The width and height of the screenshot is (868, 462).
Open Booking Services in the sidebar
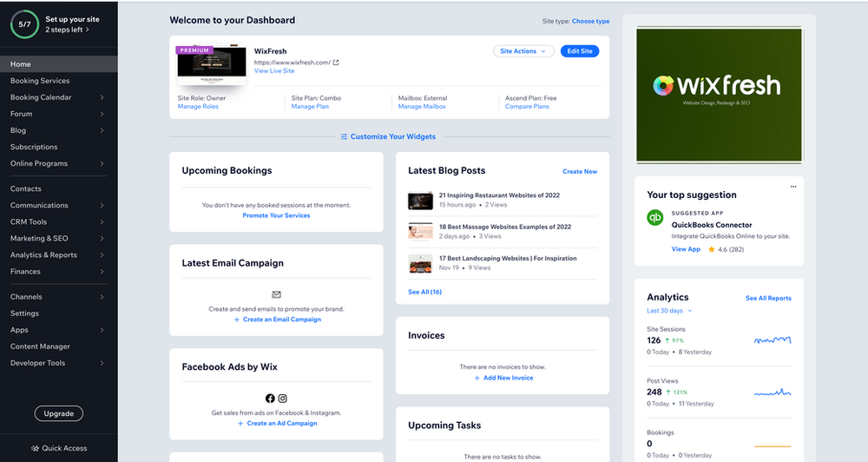click(40, 81)
